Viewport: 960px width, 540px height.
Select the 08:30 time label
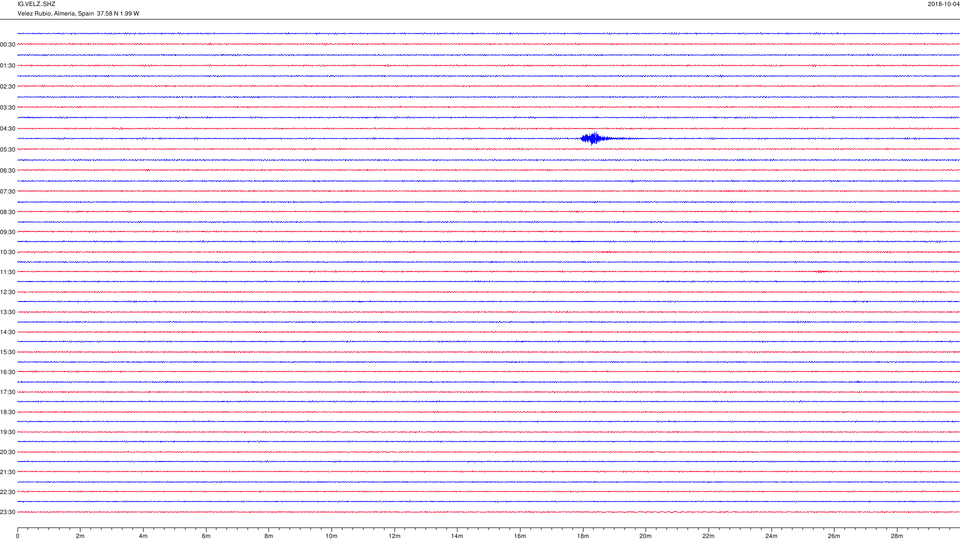(7, 212)
